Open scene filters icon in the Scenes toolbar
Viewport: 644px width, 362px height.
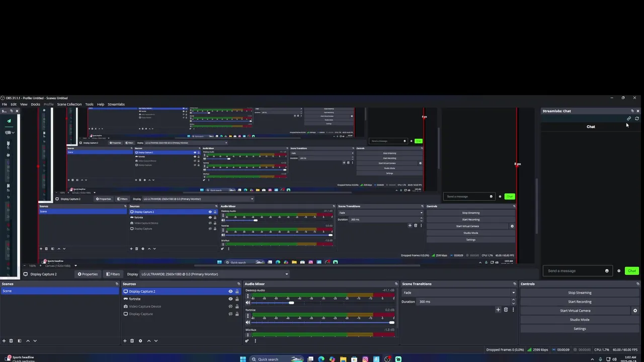pyautogui.click(x=20, y=341)
